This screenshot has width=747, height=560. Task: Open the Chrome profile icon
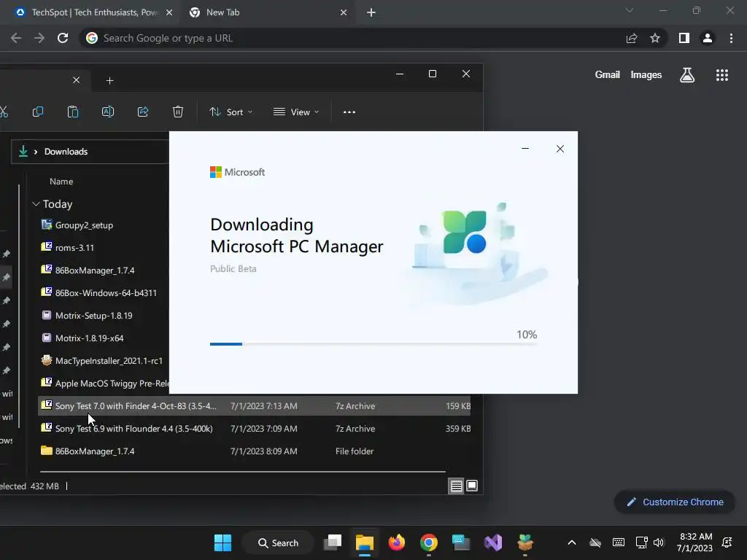point(708,38)
